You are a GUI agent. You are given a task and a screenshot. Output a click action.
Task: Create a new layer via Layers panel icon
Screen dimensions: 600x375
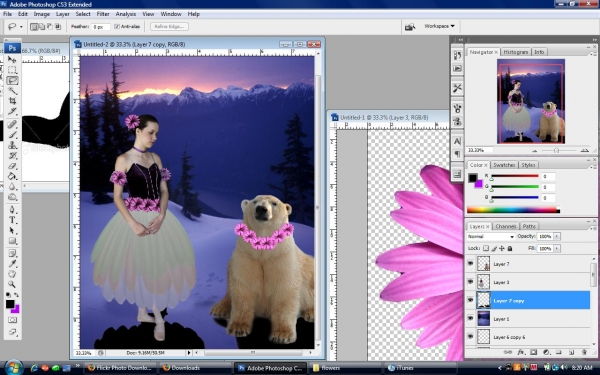571,352
